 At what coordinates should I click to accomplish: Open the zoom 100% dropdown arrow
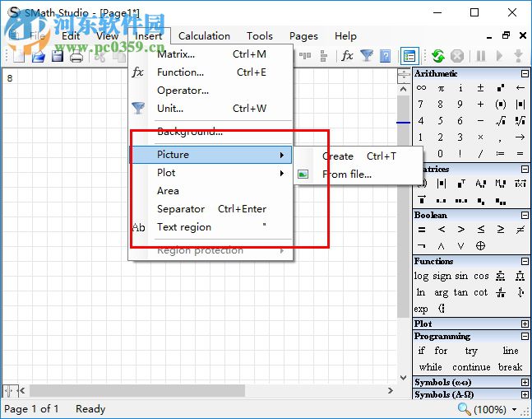pos(515,409)
